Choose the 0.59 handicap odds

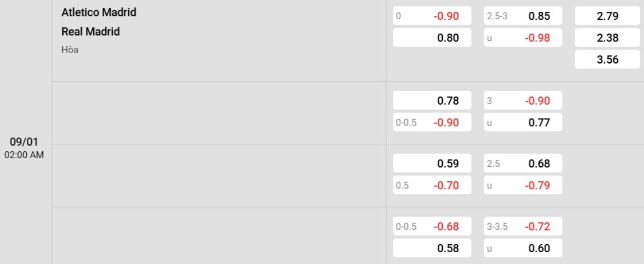pyautogui.click(x=432, y=163)
